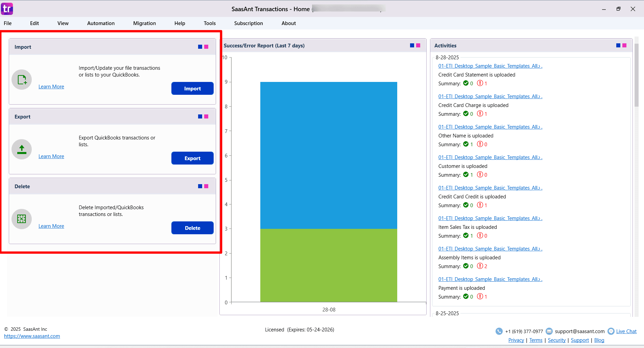
Task: Open the saasant.com website link
Action: tap(32, 336)
